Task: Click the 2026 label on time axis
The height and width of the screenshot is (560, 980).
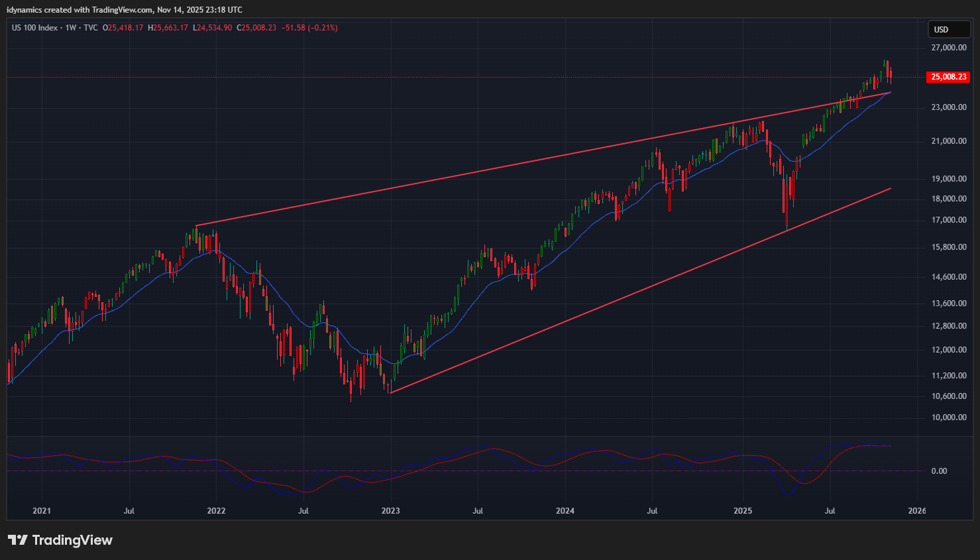Action: (917, 511)
